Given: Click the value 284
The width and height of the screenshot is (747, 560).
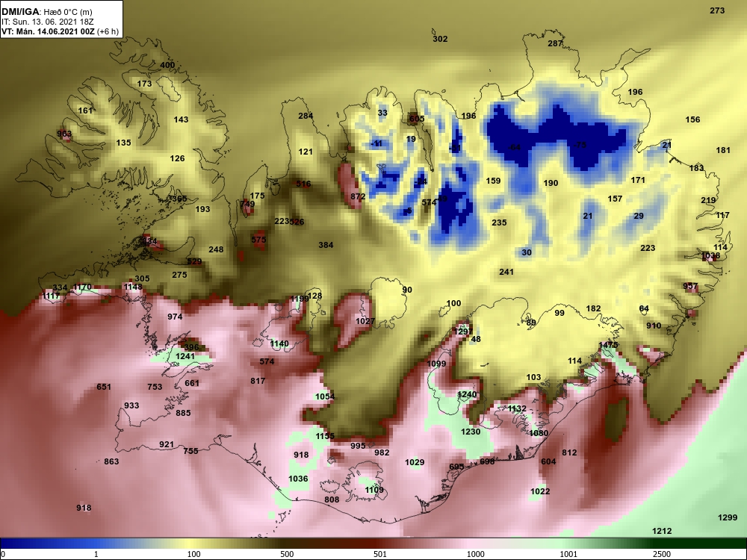Looking at the screenshot, I should (306, 116).
